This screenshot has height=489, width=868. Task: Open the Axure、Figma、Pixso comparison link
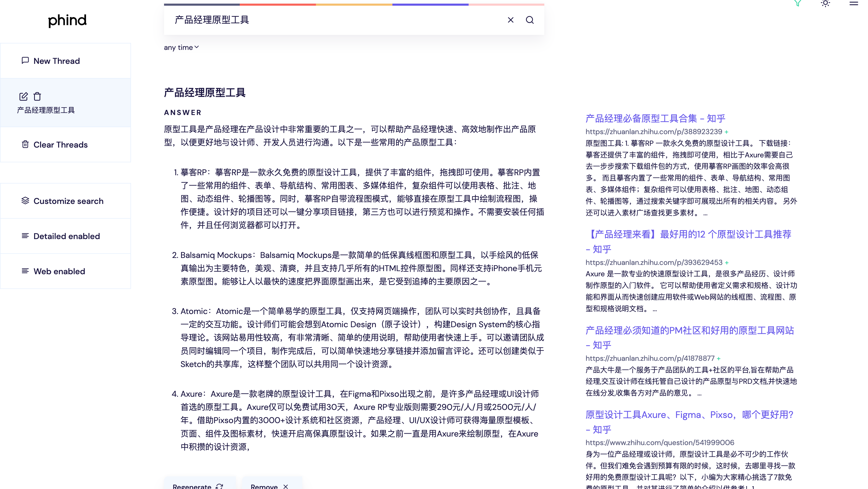click(x=689, y=415)
